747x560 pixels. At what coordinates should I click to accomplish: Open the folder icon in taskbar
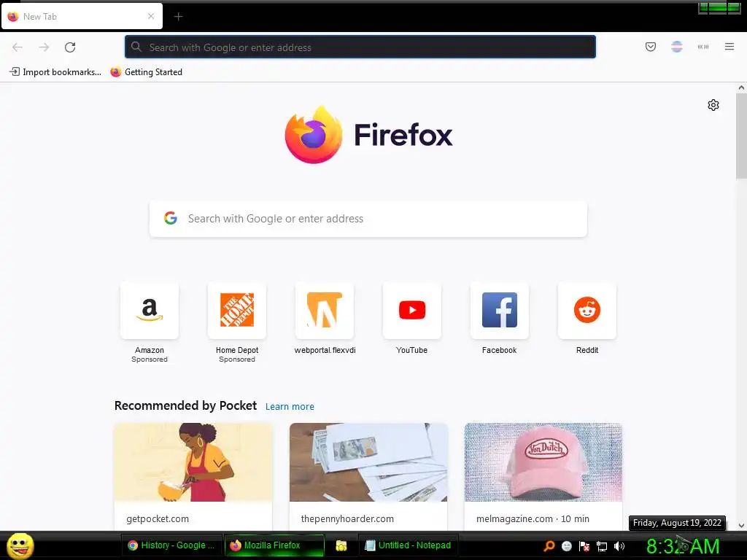341,545
